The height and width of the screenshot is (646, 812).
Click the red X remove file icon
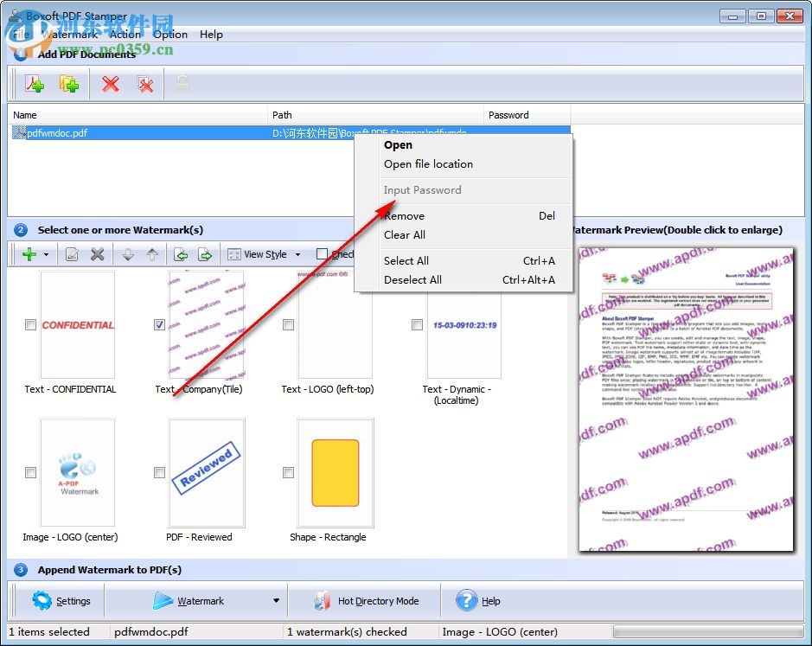pyautogui.click(x=111, y=83)
